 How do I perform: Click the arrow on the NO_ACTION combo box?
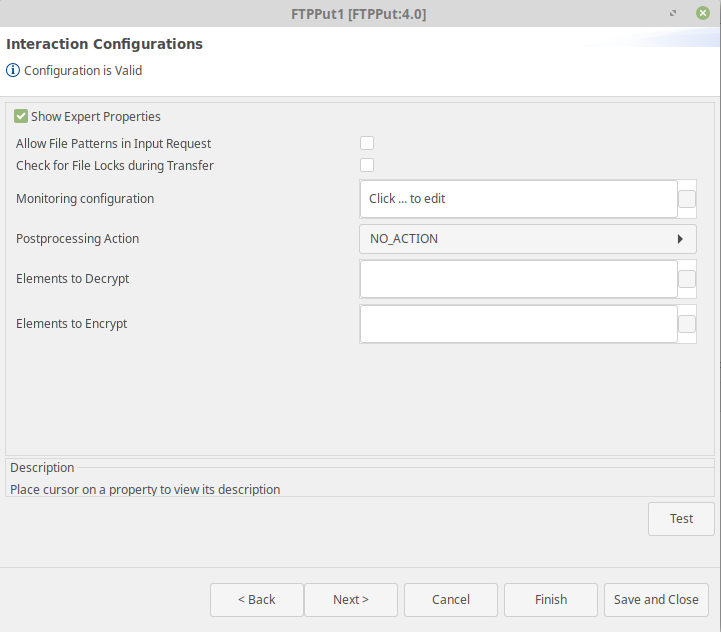[680, 239]
